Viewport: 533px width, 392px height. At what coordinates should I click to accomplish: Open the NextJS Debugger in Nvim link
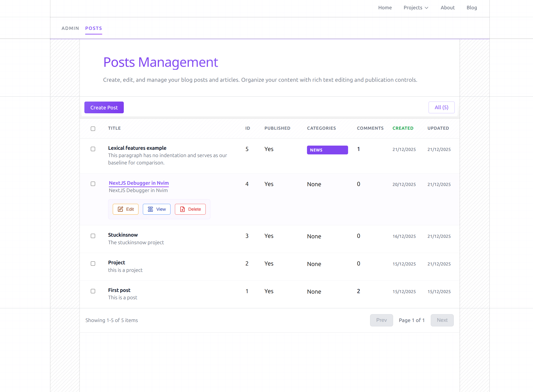(138, 183)
